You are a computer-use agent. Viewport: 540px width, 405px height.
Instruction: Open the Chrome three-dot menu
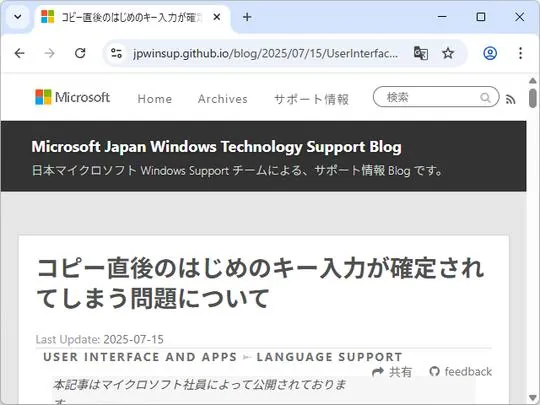(x=520, y=53)
